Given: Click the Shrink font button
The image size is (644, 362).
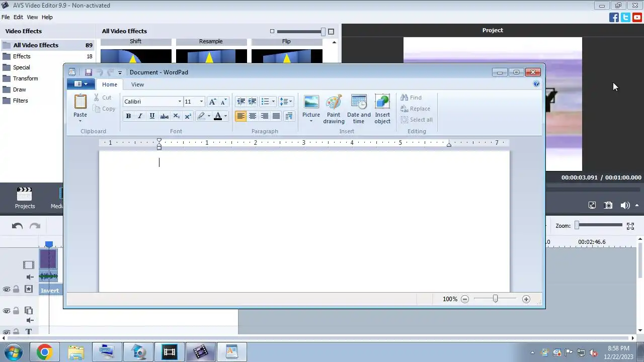Looking at the screenshot, I should (224, 102).
